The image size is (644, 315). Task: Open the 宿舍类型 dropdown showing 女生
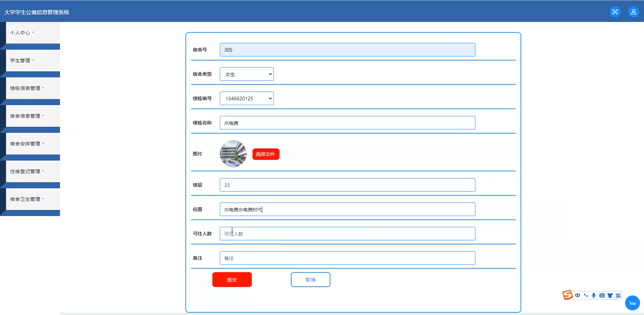click(x=246, y=74)
